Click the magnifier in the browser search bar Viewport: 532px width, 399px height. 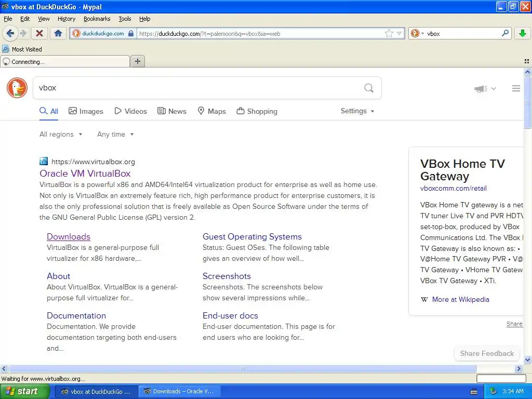click(505, 33)
